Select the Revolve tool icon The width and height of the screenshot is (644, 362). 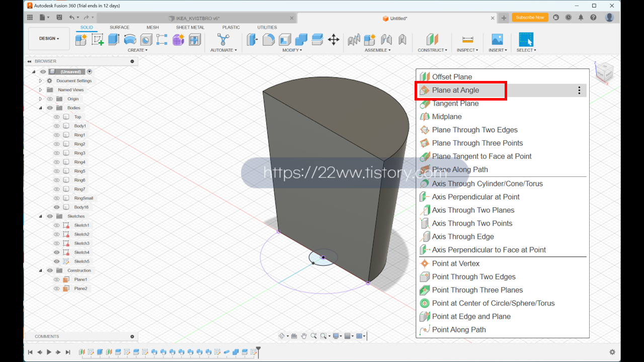130,39
